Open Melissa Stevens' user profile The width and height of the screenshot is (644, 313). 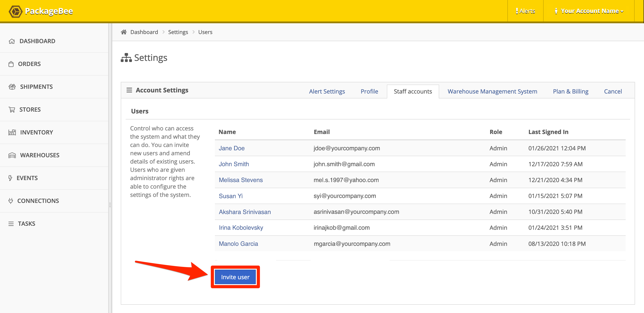click(x=241, y=180)
